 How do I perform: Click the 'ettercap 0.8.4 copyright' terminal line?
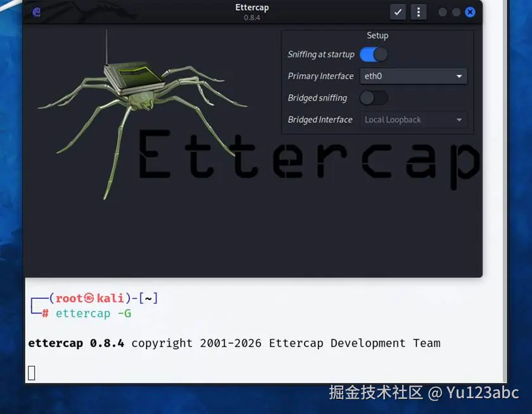(x=234, y=343)
